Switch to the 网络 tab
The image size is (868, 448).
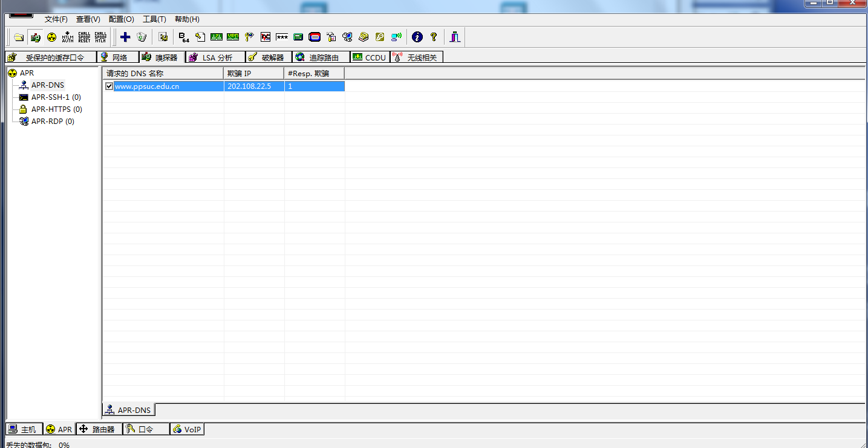pos(118,57)
